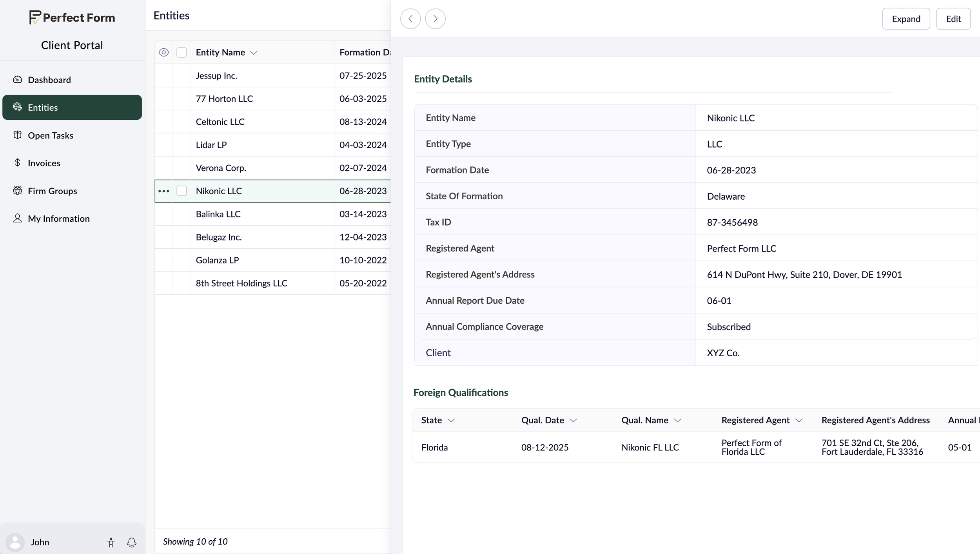Image resolution: width=980 pixels, height=554 pixels.
Task: Click the 701 SE 32nd Ct address cell
Action: click(x=872, y=447)
